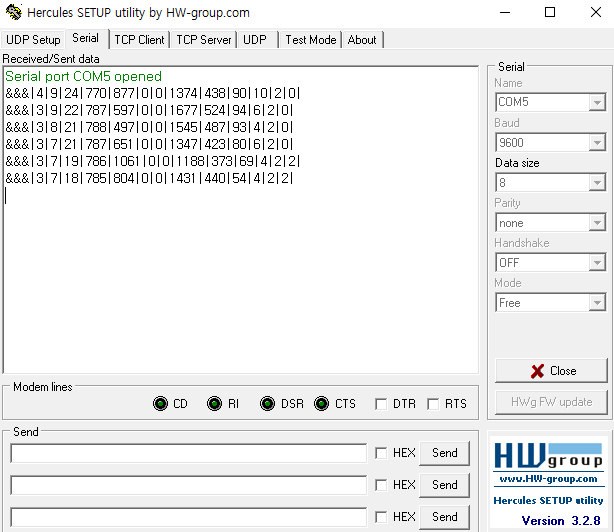Image resolution: width=614 pixels, height=532 pixels.
Task: Open the About tab
Action: 362,40
